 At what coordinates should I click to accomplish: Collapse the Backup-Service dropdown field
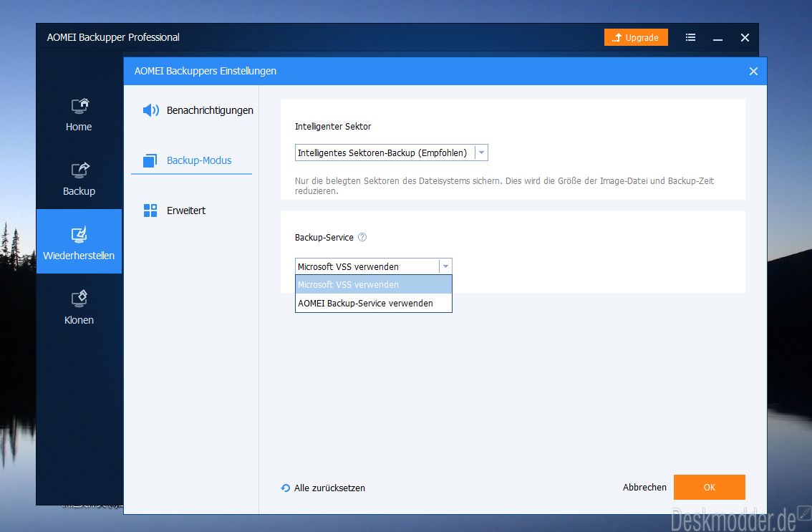click(x=373, y=266)
